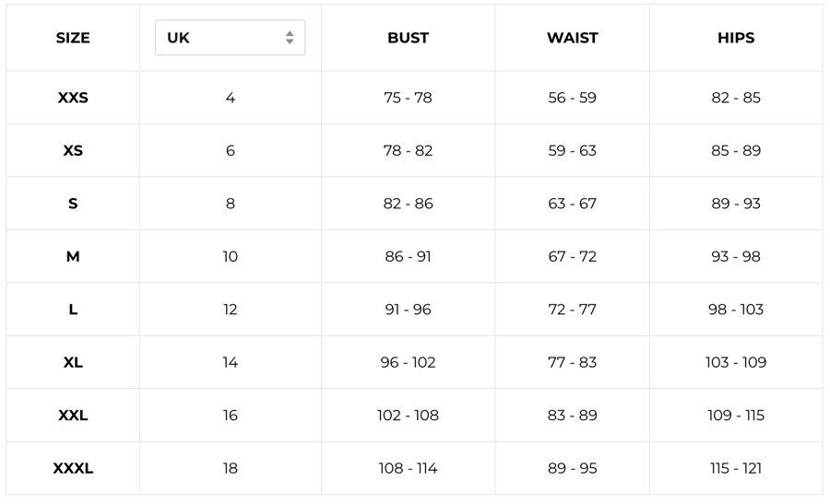Click the WAIST column header
Viewport: 830px width, 504px height.
(x=572, y=38)
